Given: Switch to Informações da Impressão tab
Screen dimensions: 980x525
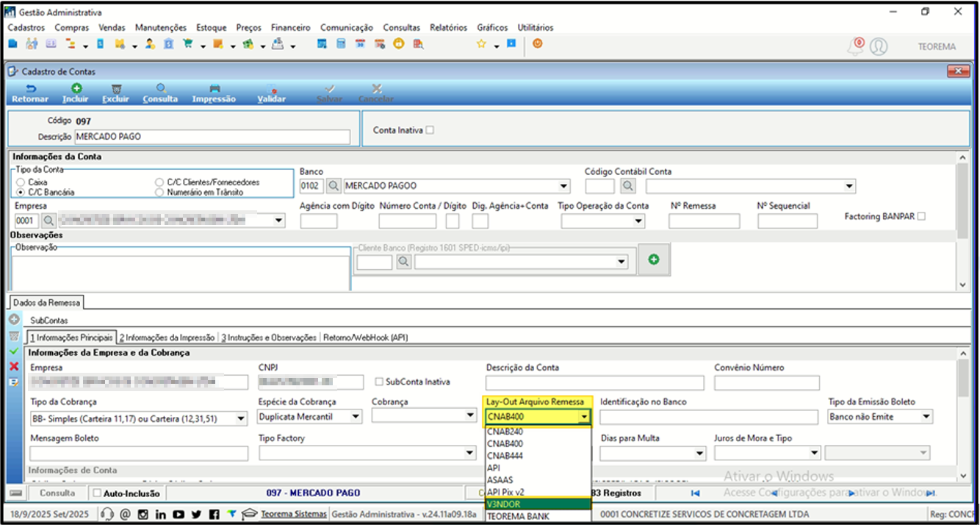Looking at the screenshot, I should point(167,337).
